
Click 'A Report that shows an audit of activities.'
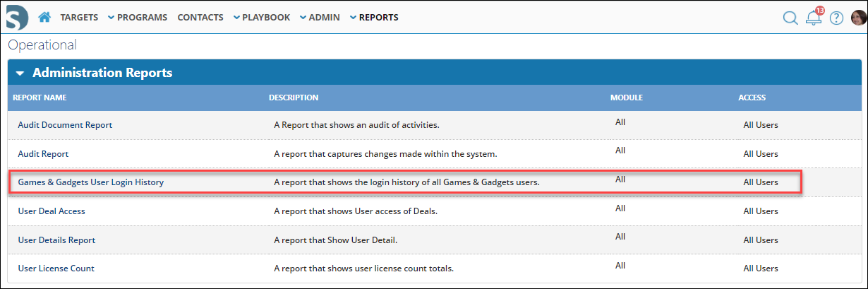[356, 125]
